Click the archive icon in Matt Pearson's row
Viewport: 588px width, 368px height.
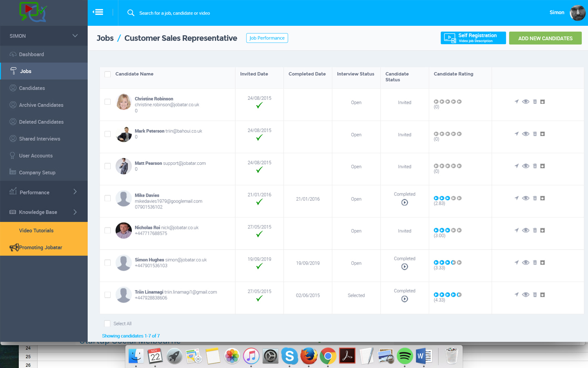click(543, 166)
